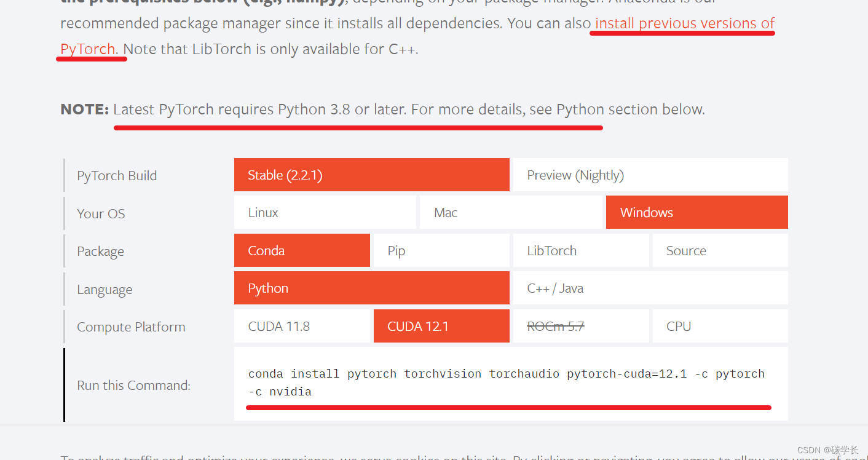Screen dimensions: 868x460
Task: Click the Your OS row label
Action: point(101,213)
